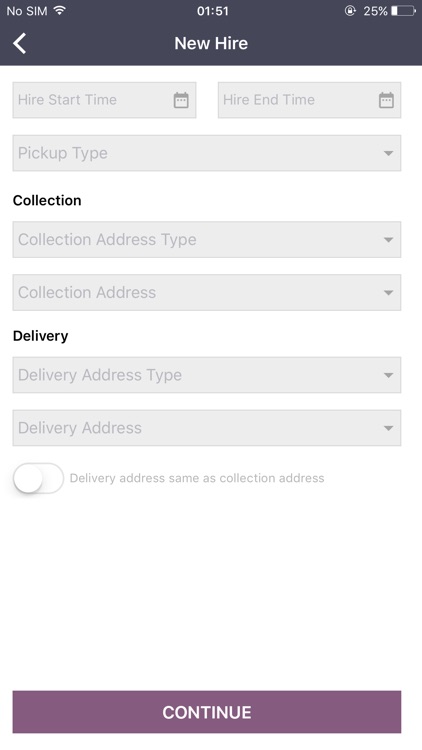Select the Hire End Time field
422x750 pixels.
pyautogui.click(x=310, y=100)
